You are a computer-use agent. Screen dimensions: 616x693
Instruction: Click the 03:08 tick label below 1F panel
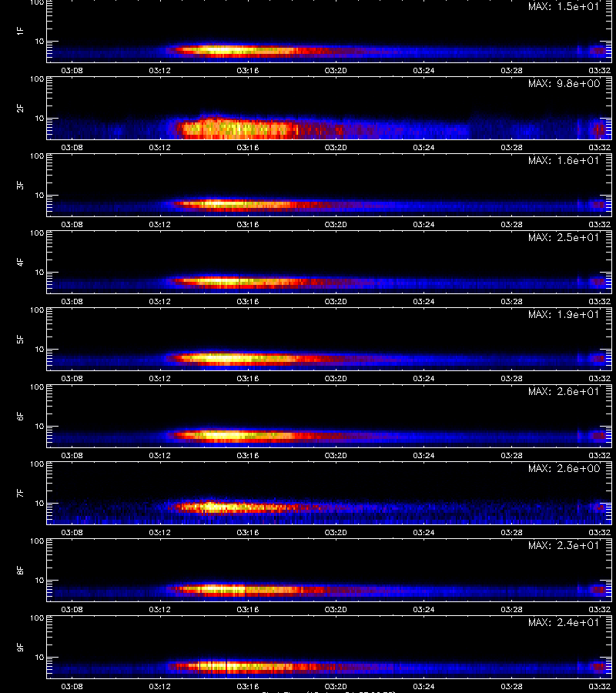(x=72, y=70)
